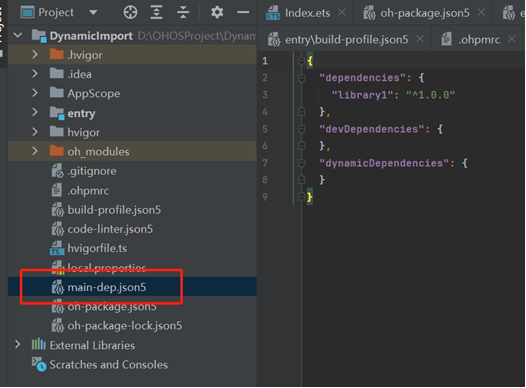Click the Expand All toolbar icon

click(x=156, y=13)
